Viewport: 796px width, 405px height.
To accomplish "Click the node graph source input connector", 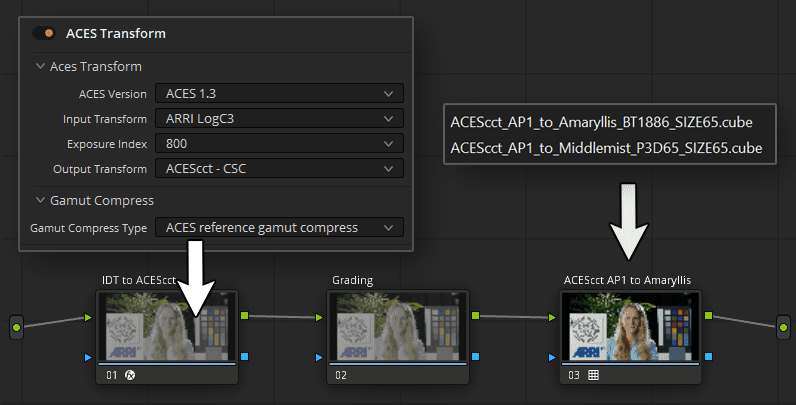I will 17,327.
